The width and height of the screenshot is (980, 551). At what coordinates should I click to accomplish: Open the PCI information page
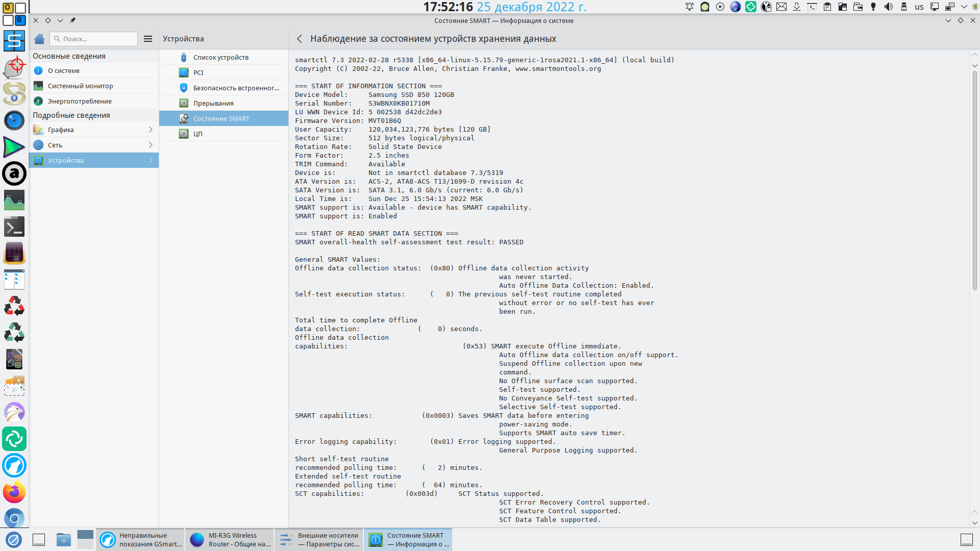pyautogui.click(x=199, y=73)
